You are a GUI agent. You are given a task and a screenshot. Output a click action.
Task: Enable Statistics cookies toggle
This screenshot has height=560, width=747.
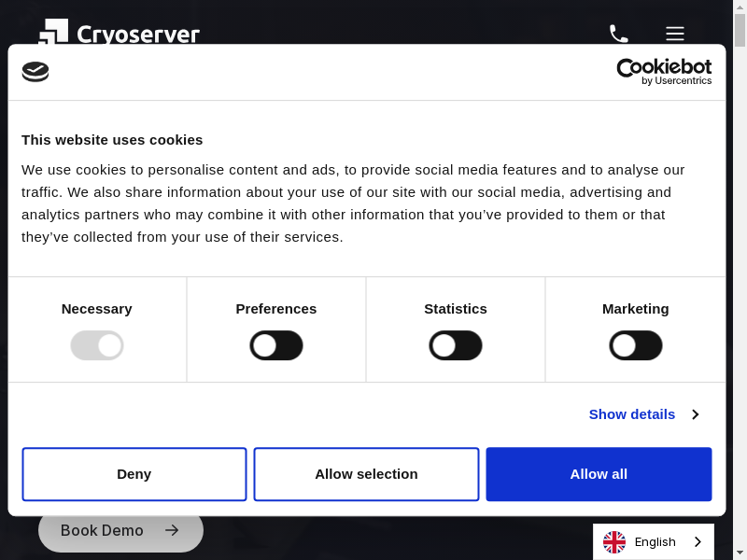[456, 345]
